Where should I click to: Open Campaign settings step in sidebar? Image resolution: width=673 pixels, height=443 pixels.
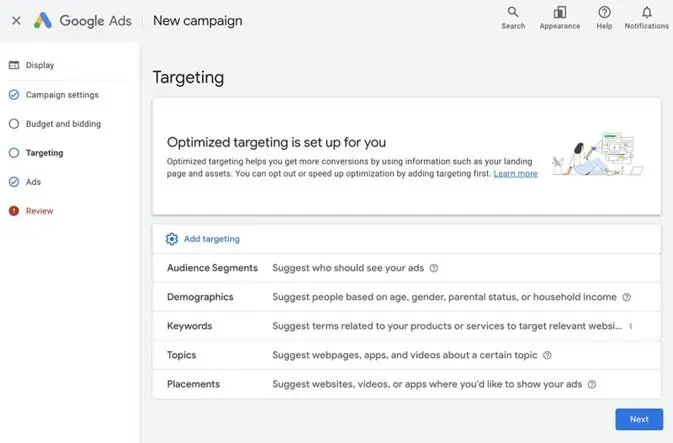62,95
